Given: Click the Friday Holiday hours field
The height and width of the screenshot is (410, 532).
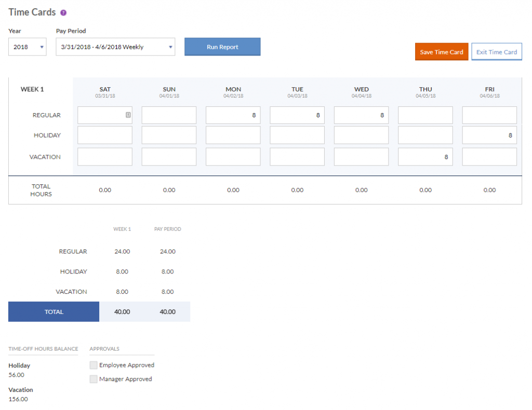Looking at the screenshot, I should coord(489,135).
